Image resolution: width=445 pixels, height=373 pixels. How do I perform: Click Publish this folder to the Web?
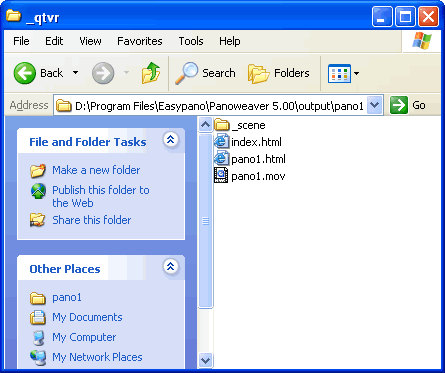coord(101,196)
